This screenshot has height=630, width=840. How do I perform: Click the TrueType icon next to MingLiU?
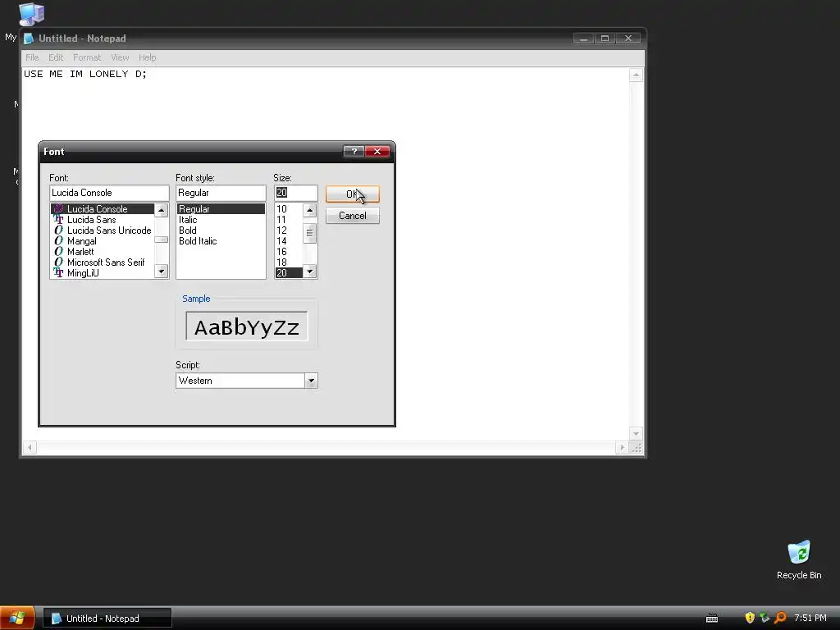pos(58,273)
